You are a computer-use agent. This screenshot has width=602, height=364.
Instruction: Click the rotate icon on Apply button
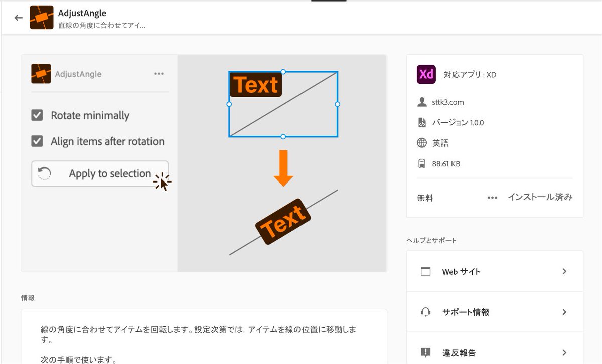[x=45, y=174]
